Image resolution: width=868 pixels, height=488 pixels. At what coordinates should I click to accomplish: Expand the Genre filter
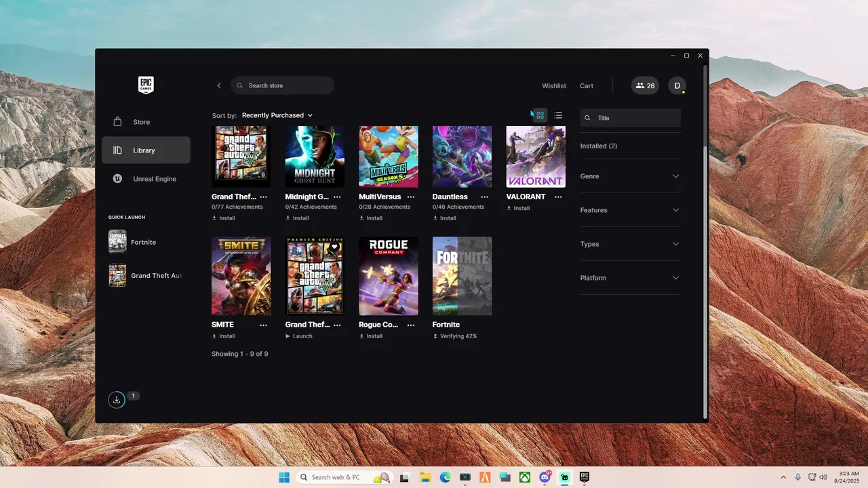(630, 176)
